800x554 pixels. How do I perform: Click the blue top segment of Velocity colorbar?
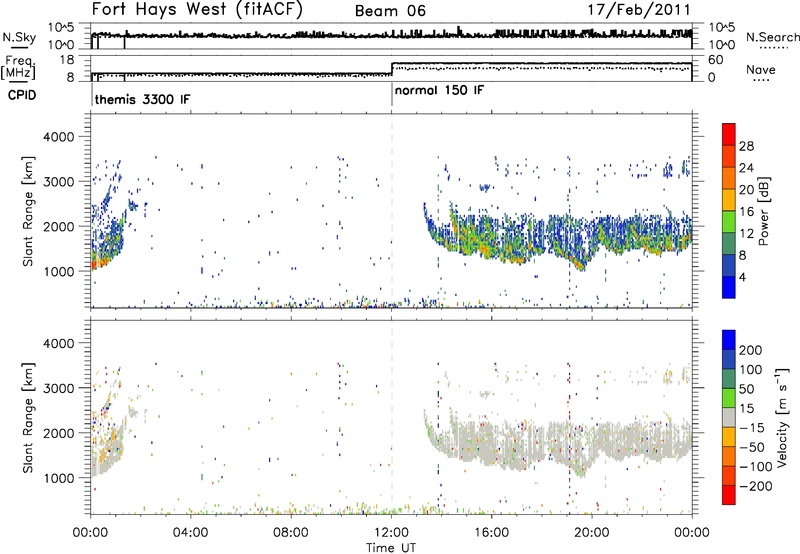[729, 340]
